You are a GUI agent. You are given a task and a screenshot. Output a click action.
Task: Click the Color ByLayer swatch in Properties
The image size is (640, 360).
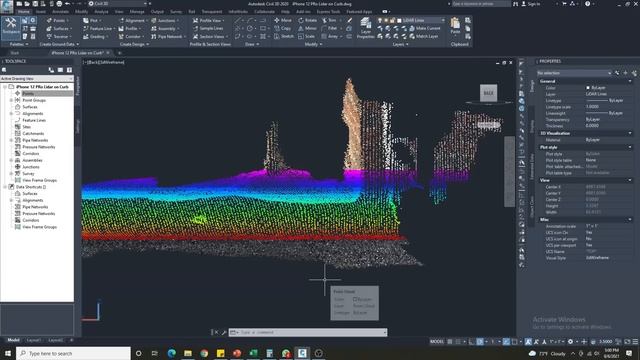click(x=588, y=88)
